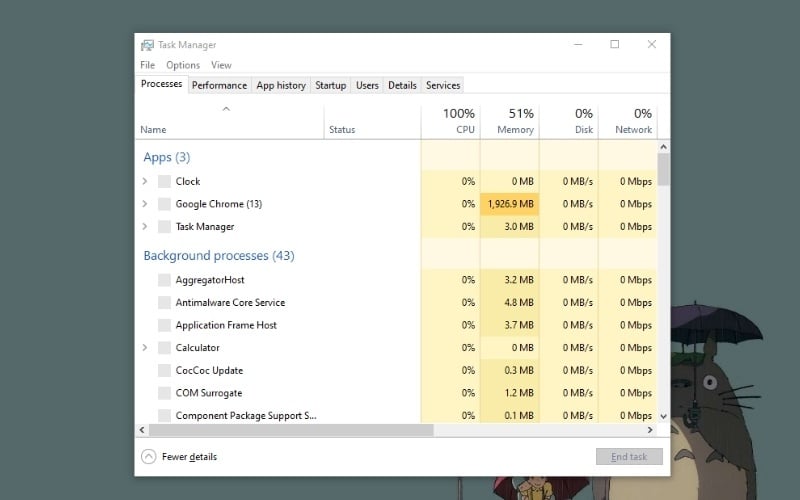Switch to the App history tab
The height and width of the screenshot is (500, 800).
point(281,85)
